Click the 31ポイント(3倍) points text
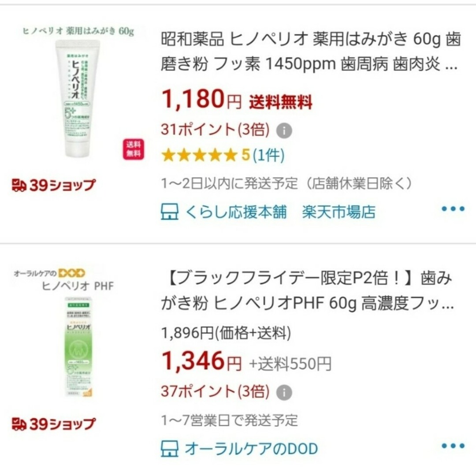Screen dimensions: 476x476 click(x=215, y=130)
